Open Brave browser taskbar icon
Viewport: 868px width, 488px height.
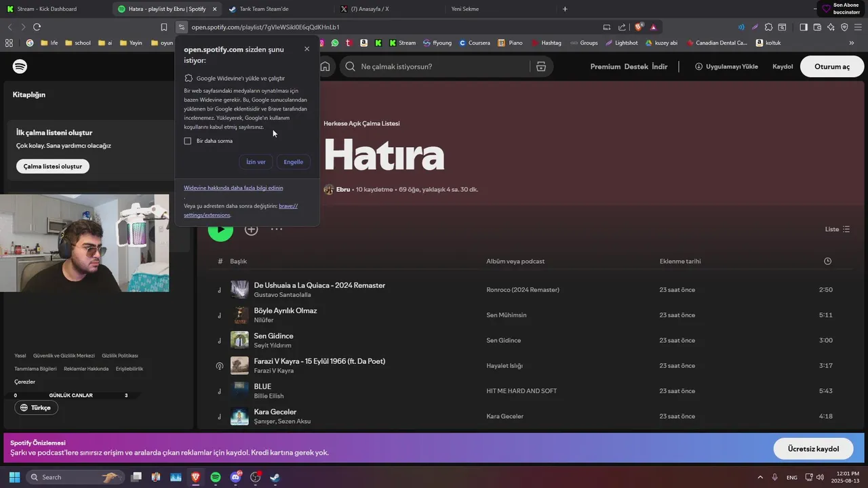point(196,477)
